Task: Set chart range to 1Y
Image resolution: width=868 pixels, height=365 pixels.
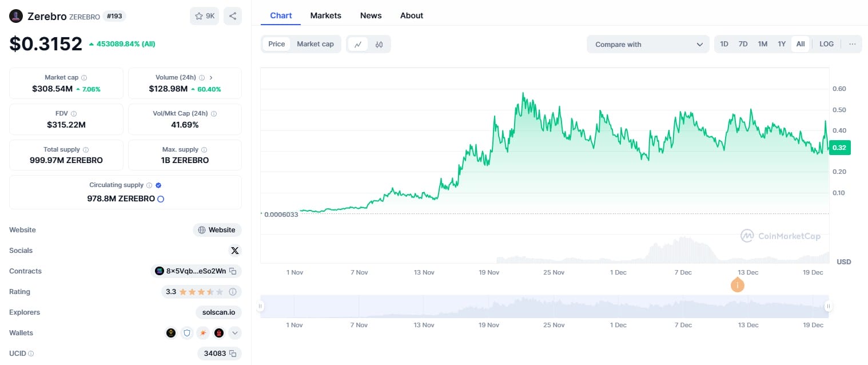Action: 782,44
